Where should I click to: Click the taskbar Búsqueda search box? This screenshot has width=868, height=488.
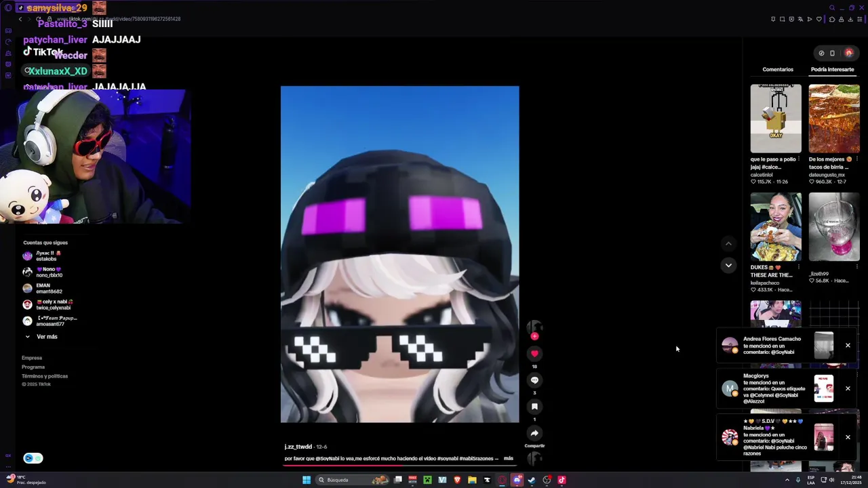point(353,480)
